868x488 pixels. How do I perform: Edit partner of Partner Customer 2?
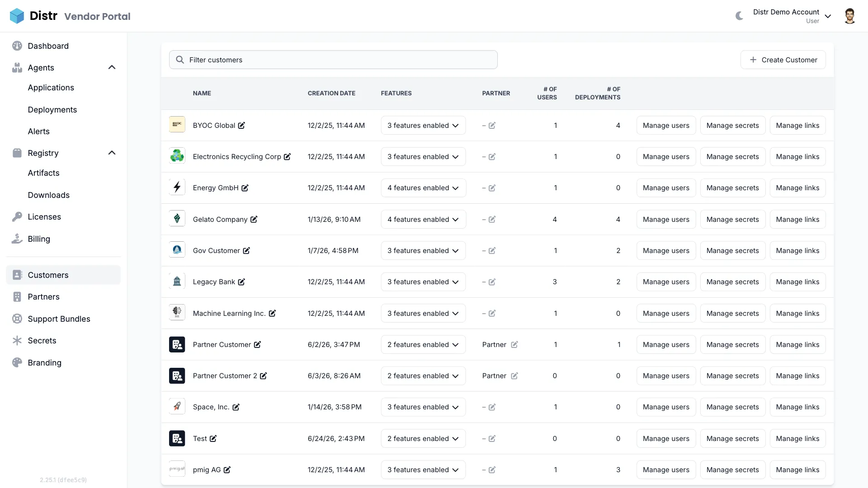pos(514,376)
